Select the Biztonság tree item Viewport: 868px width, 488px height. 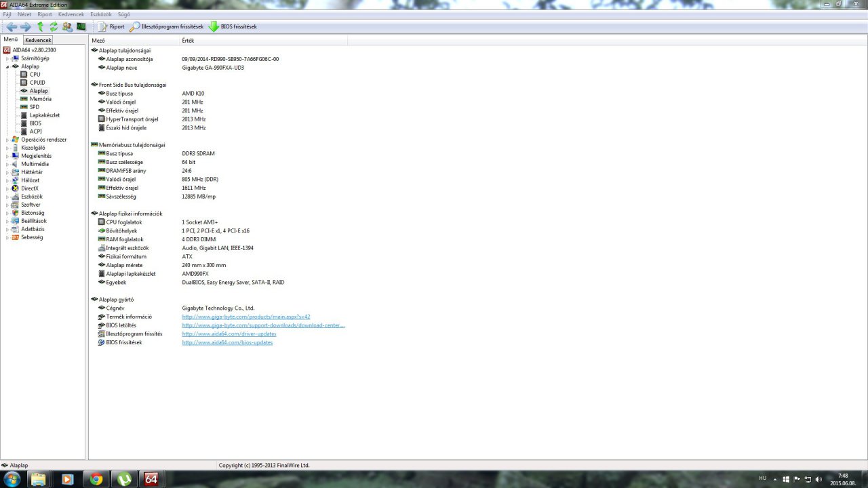point(33,213)
